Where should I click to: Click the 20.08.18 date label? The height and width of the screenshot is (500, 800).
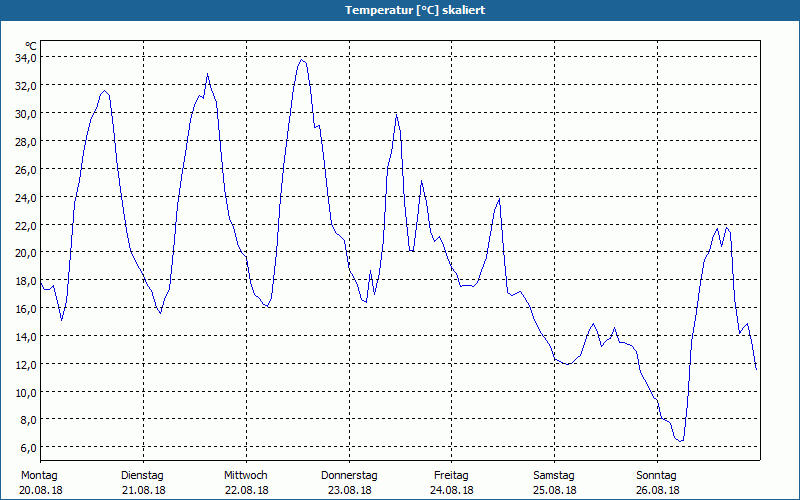[41, 490]
